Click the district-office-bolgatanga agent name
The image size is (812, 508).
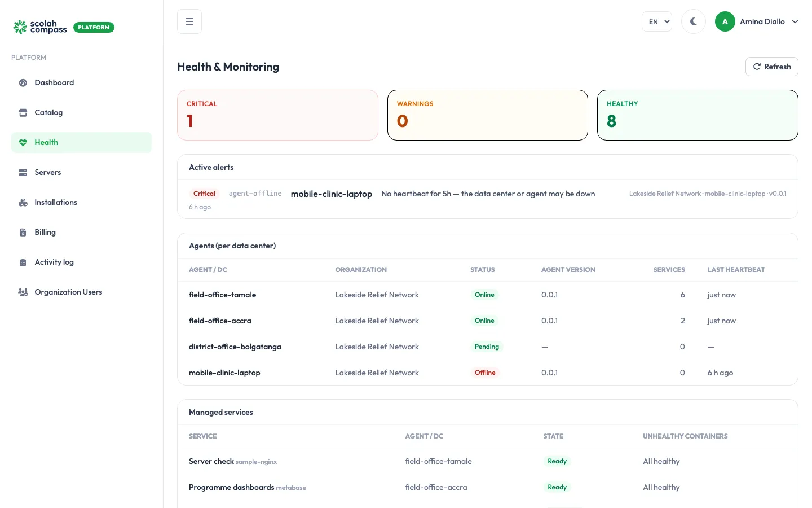click(x=235, y=347)
